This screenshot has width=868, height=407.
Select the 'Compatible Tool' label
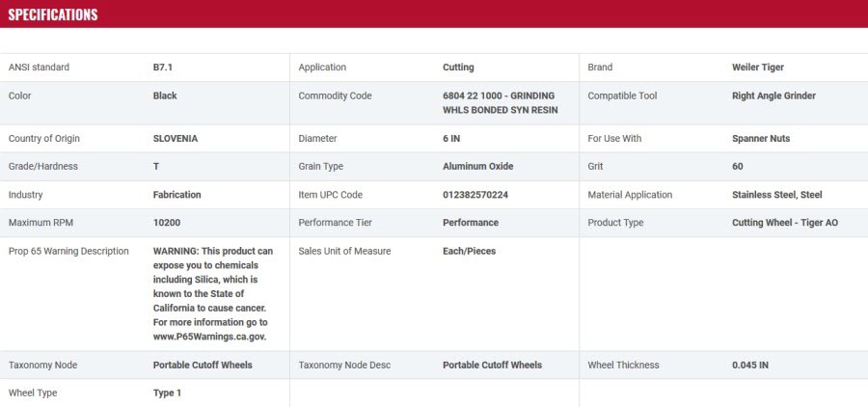tap(622, 95)
